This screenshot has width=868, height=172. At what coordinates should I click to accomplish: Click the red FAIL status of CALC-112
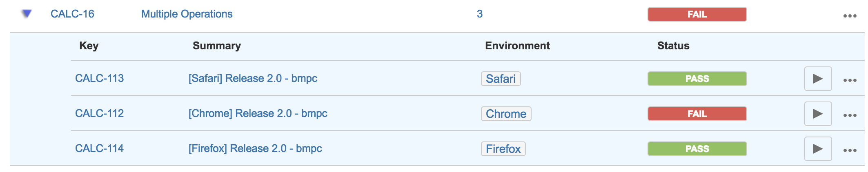(x=697, y=114)
